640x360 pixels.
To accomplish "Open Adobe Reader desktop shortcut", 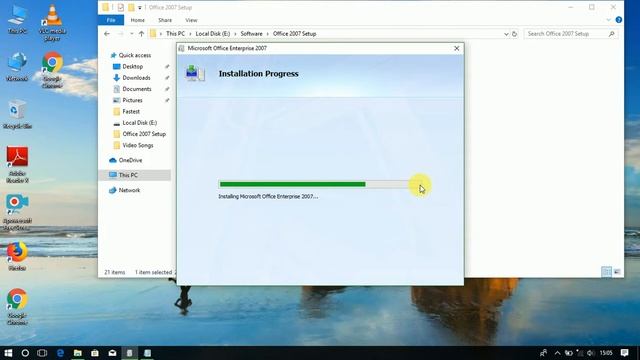I will 17,164.
